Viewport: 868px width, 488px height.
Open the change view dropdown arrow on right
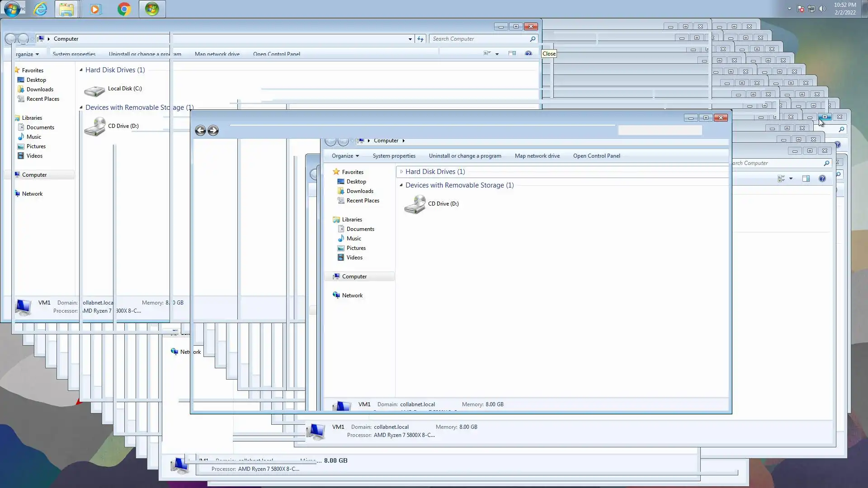(791, 179)
